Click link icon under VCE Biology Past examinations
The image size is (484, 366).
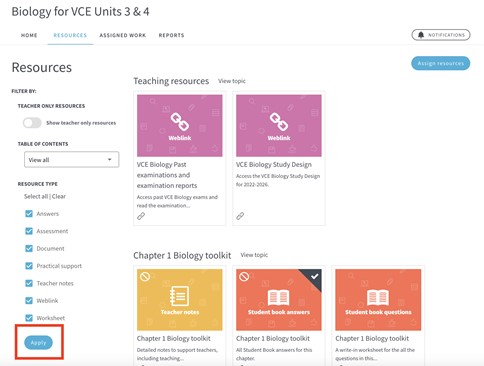pyautogui.click(x=141, y=216)
